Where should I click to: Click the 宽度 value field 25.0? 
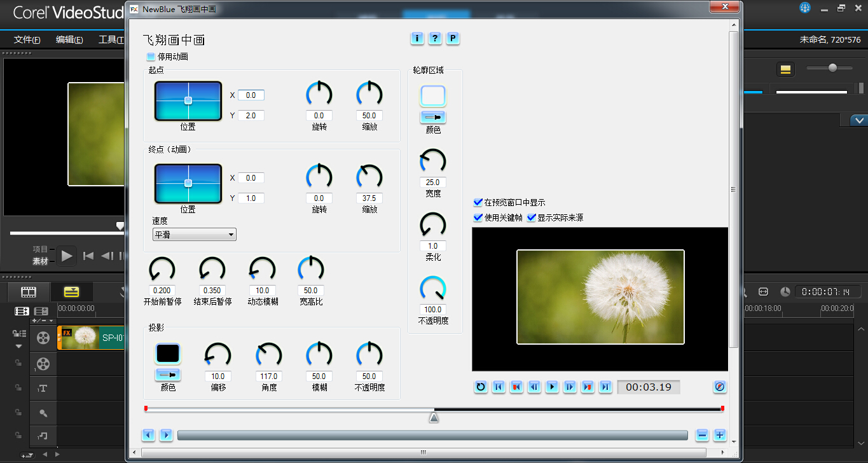pyautogui.click(x=433, y=183)
